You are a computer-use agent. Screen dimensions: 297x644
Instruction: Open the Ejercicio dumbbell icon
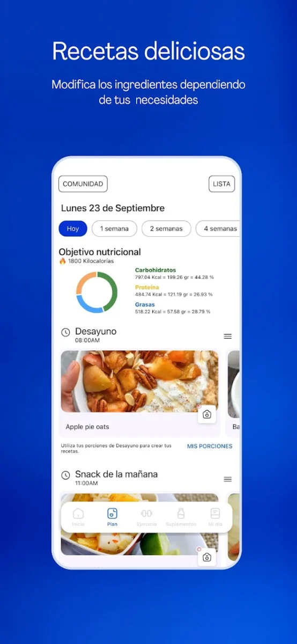146,513
